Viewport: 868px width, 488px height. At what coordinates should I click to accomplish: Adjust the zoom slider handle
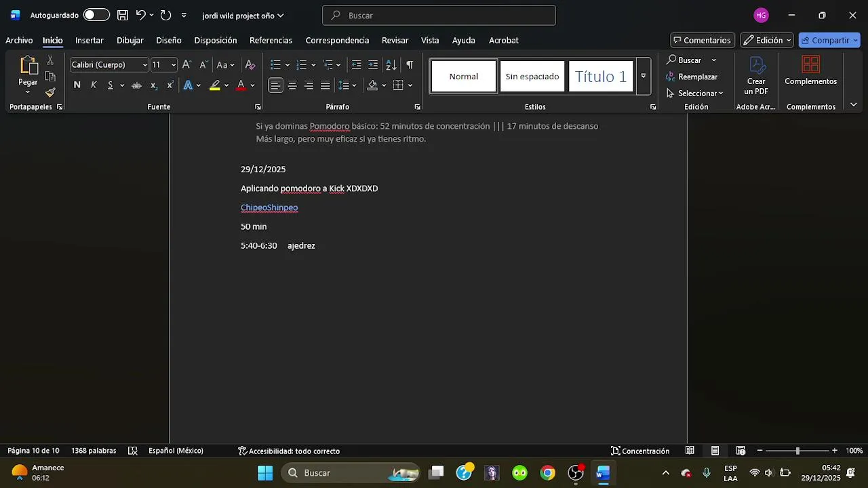pyautogui.click(x=797, y=451)
